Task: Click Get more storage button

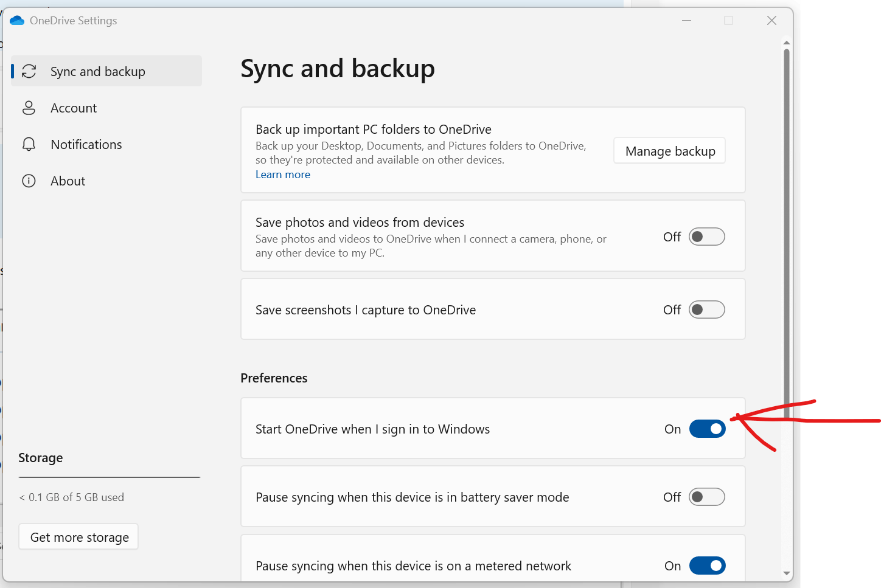Action: point(79,537)
